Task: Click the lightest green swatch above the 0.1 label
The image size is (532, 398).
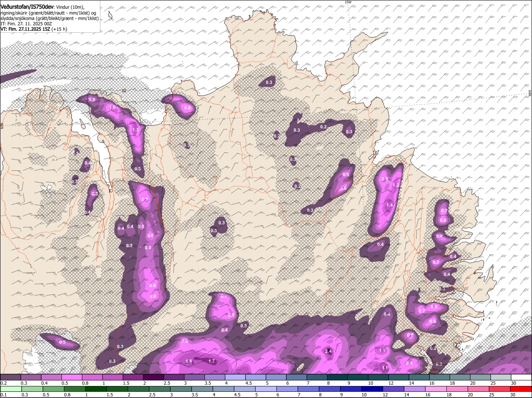Action: tap(11, 389)
